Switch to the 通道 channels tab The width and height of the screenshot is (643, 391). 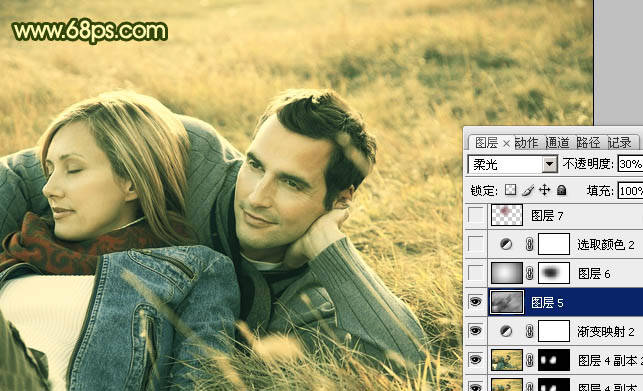557,143
